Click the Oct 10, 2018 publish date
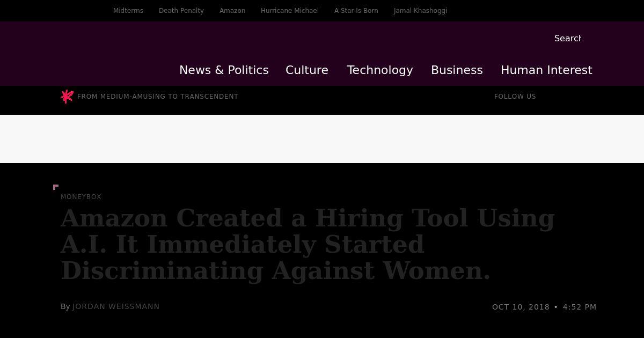Viewport: 644px width, 338px height. click(521, 307)
